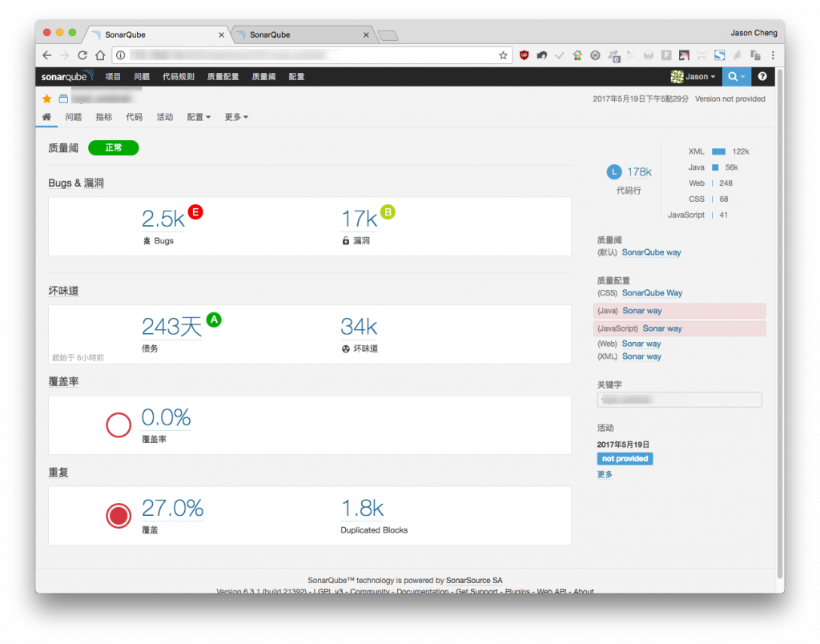Image resolution: width=820 pixels, height=644 pixels.
Task: Click the L size rating badge
Action: [x=614, y=172]
